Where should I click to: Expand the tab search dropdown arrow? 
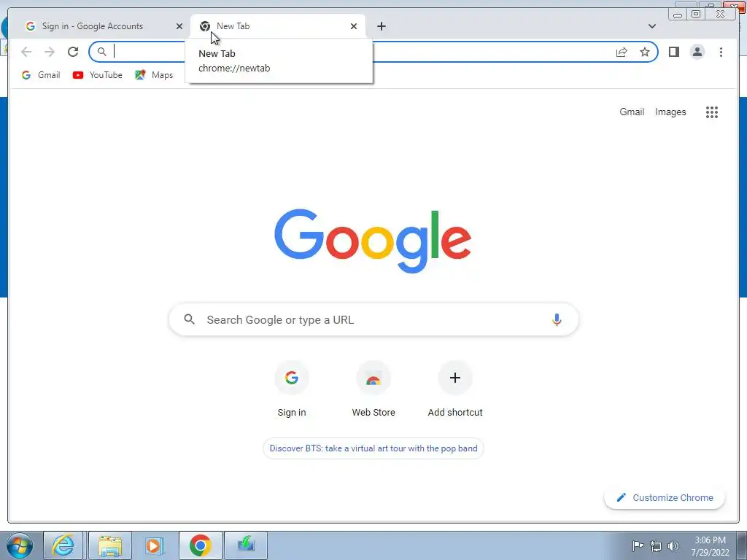652,26
